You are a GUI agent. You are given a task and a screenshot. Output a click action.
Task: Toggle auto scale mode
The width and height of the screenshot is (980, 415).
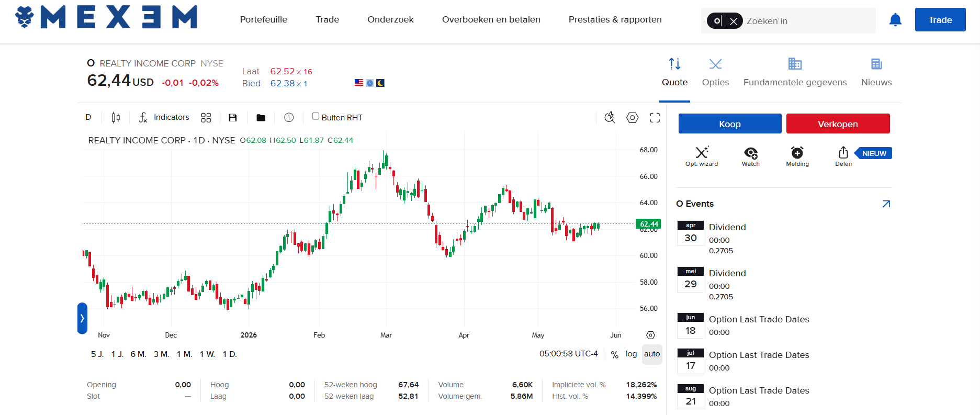pos(652,354)
